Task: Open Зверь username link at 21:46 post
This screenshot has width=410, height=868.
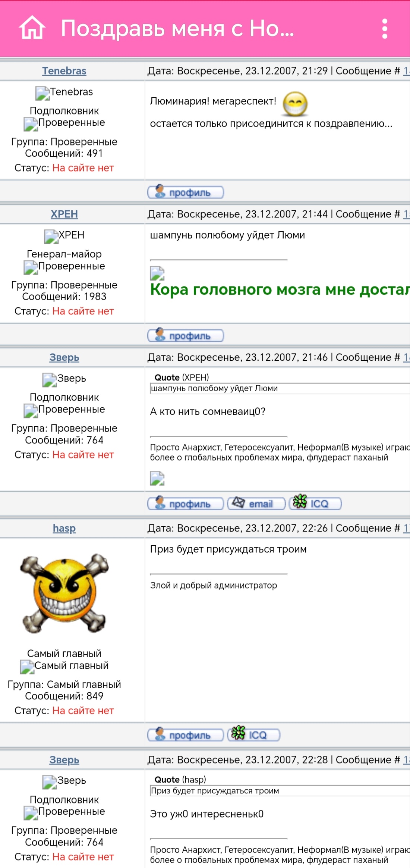Action: coord(64,357)
